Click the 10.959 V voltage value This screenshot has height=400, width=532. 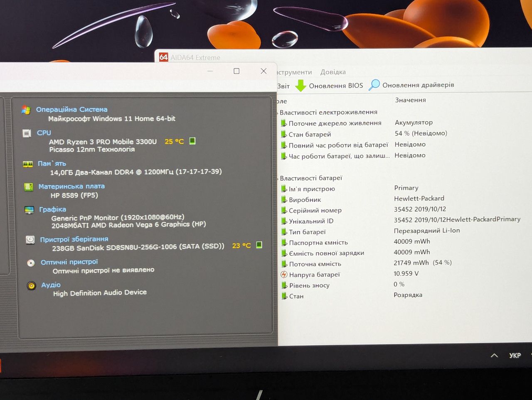point(406,274)
